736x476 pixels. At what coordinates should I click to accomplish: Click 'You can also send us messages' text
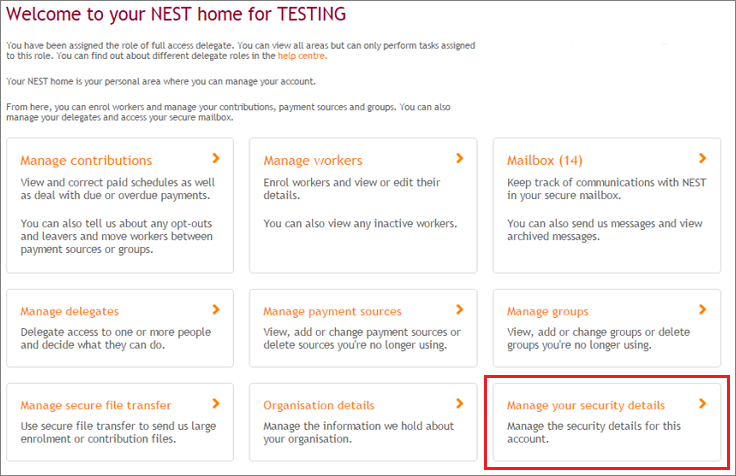tap(605, 230)
